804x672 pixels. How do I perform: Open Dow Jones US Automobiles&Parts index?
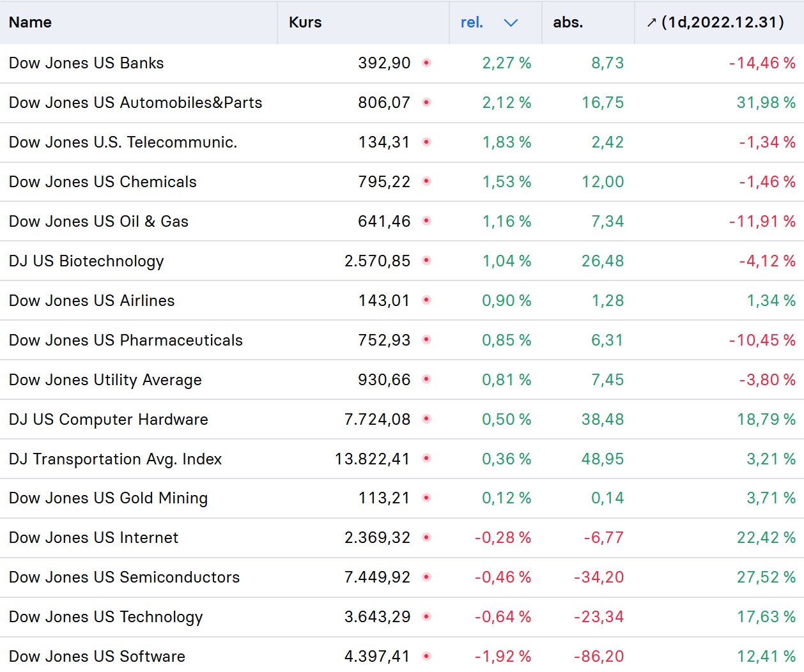coord(135,102)
